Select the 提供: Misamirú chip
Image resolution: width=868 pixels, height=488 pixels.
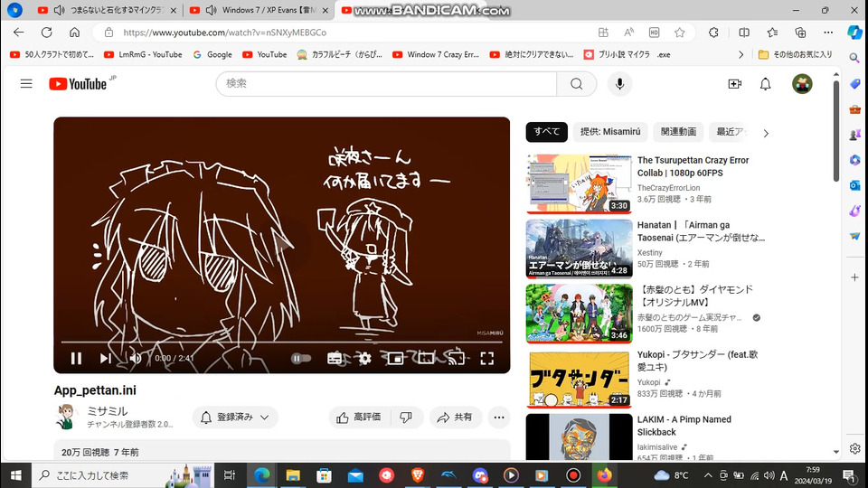(x=610, y=132)
